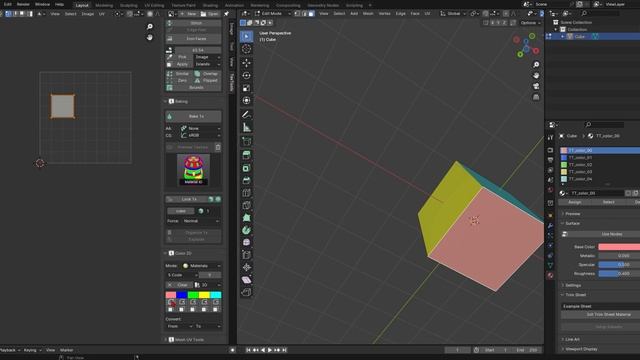Click the viewport pan hand icon

(536, 76)
